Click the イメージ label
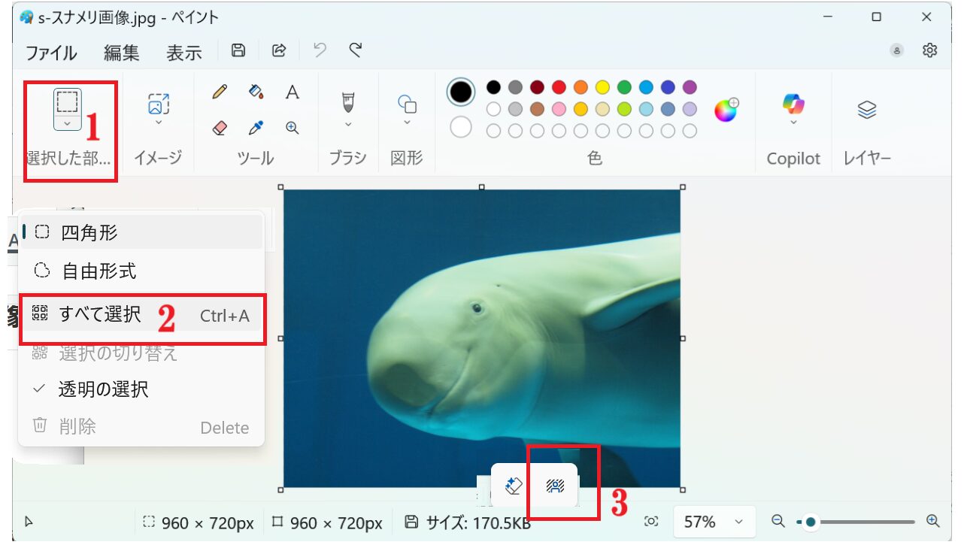The image size is (973, 560). pyautogui.click(x=158, y=158)
